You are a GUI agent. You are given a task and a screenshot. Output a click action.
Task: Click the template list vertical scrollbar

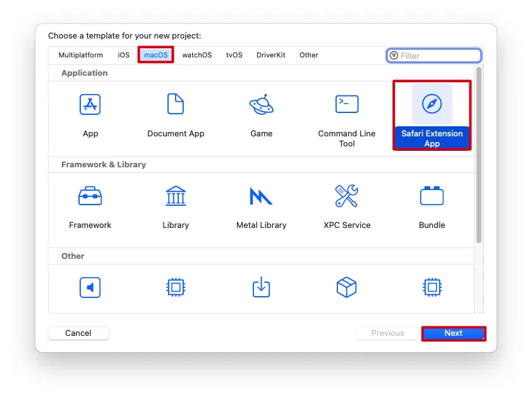tap(479, 155)
